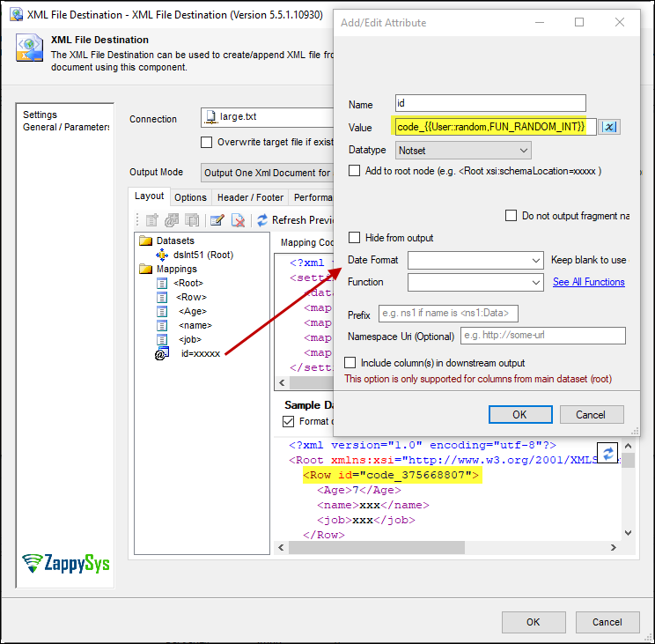Select General / Parameters in left panel
Viewport: 655px width, 644px height.
coord(66,127)
